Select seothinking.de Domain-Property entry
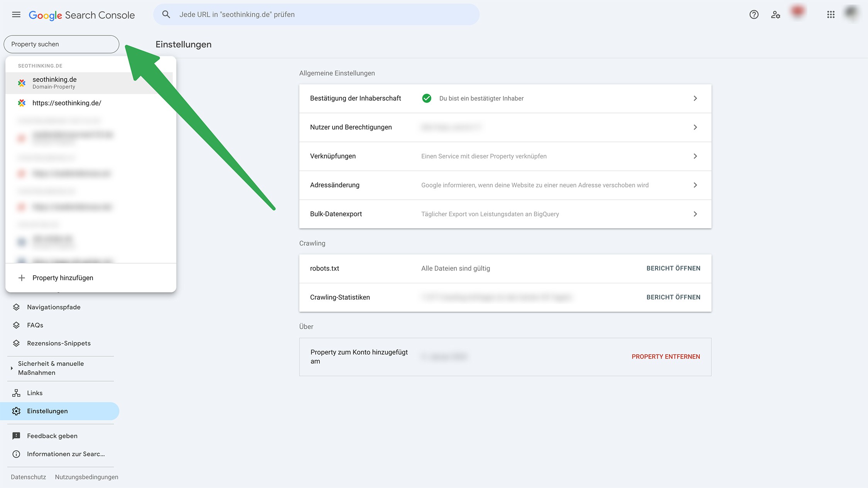868x488 pixels. pos(54,82)
